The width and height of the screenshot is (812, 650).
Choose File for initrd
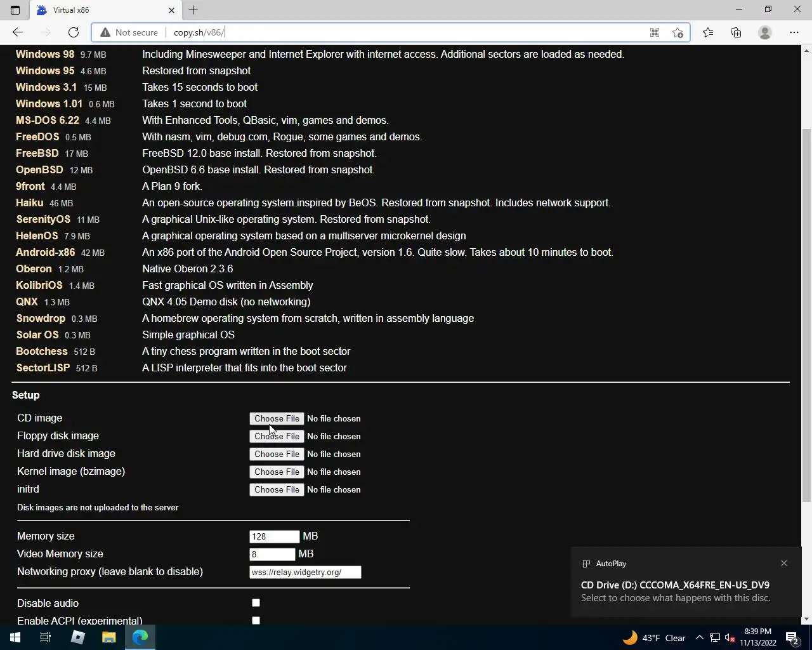[x=277, y=489]
